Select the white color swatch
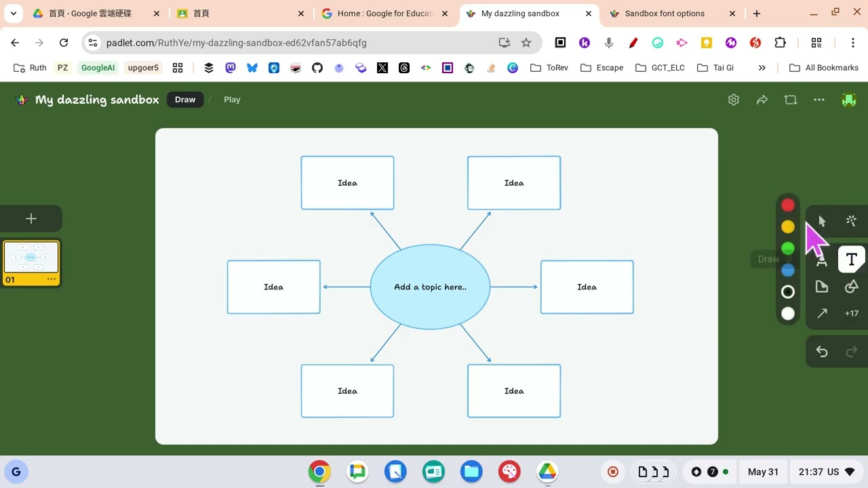 pyautogui.click(x=788, y=313)
